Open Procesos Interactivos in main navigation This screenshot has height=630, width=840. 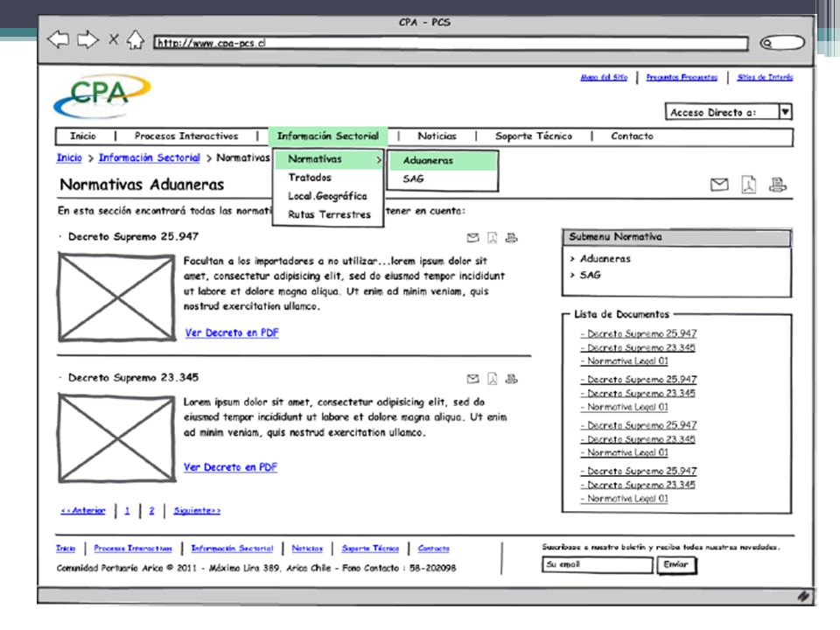point(186,136)
